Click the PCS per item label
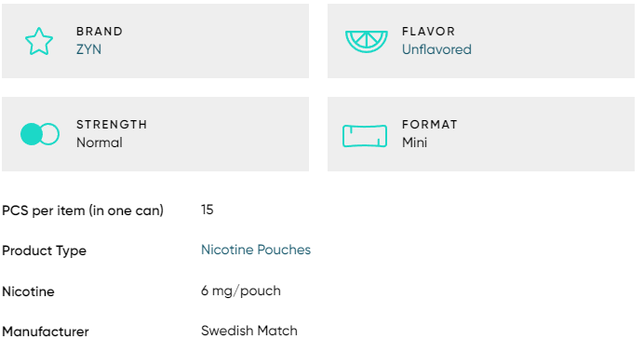The width and height of the screenshot is (644, 339). (83, 210)
